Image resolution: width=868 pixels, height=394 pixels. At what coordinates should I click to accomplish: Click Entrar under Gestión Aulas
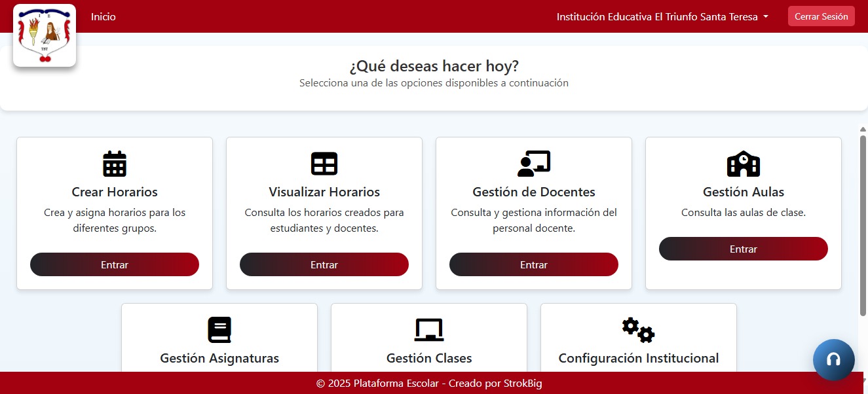(743, 249)
